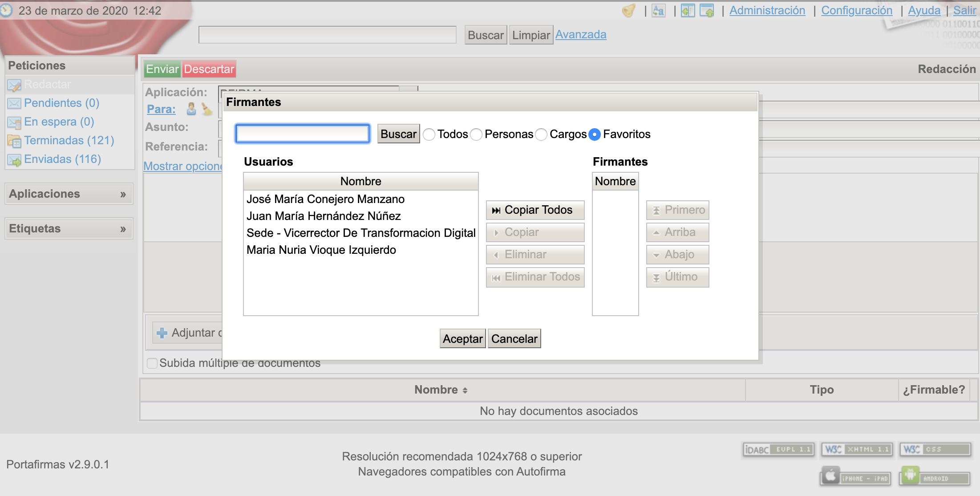The height and width of the screenshot is (496, 980).
Task: Select the Personas radio option
Action: tap(476, 134)
